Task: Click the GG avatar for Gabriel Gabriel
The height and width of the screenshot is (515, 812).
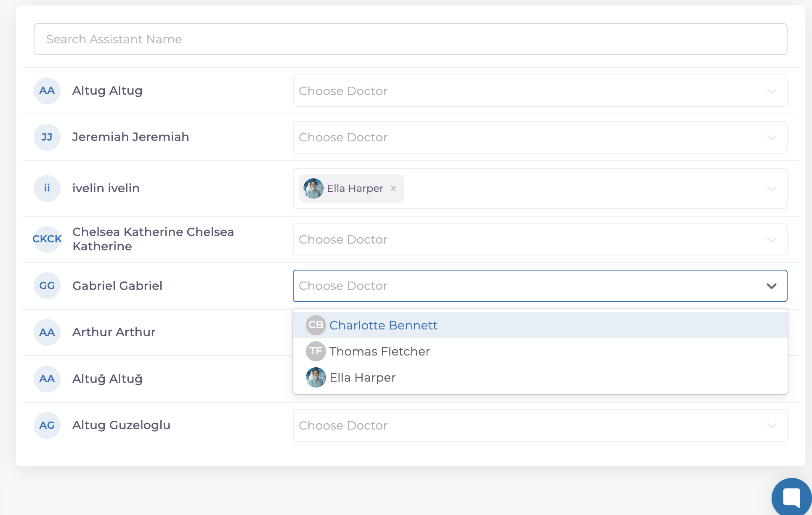Action: pyautogui.click(x=47, y=286)
